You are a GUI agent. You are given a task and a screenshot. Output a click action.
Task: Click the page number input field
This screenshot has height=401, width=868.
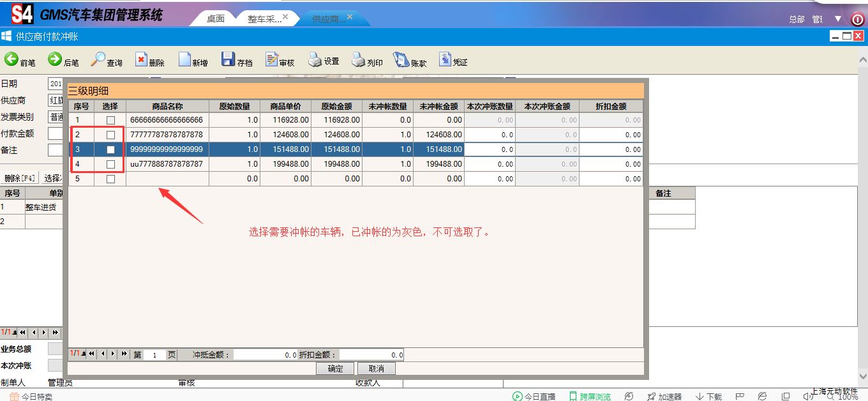[x=154, y=355]
